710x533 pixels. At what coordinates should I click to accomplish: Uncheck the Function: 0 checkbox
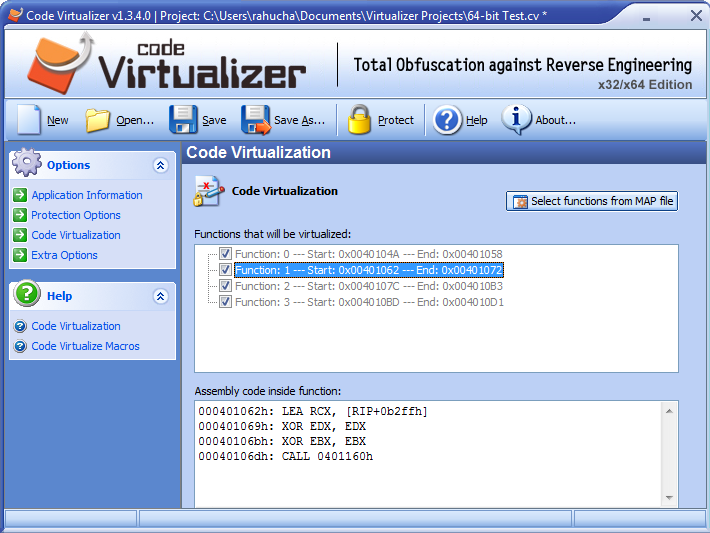point(225,254)
